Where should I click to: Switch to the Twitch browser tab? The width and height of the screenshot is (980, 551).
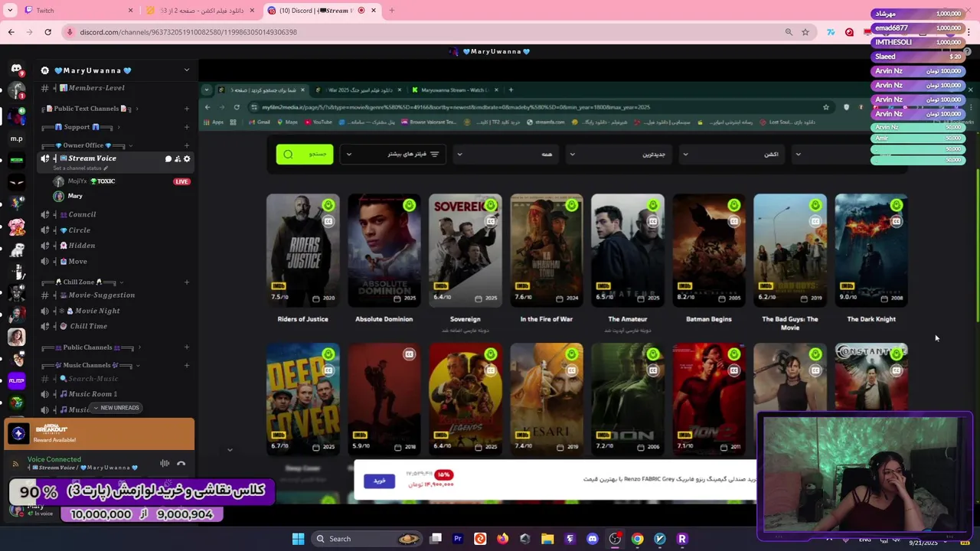(79, 11)
